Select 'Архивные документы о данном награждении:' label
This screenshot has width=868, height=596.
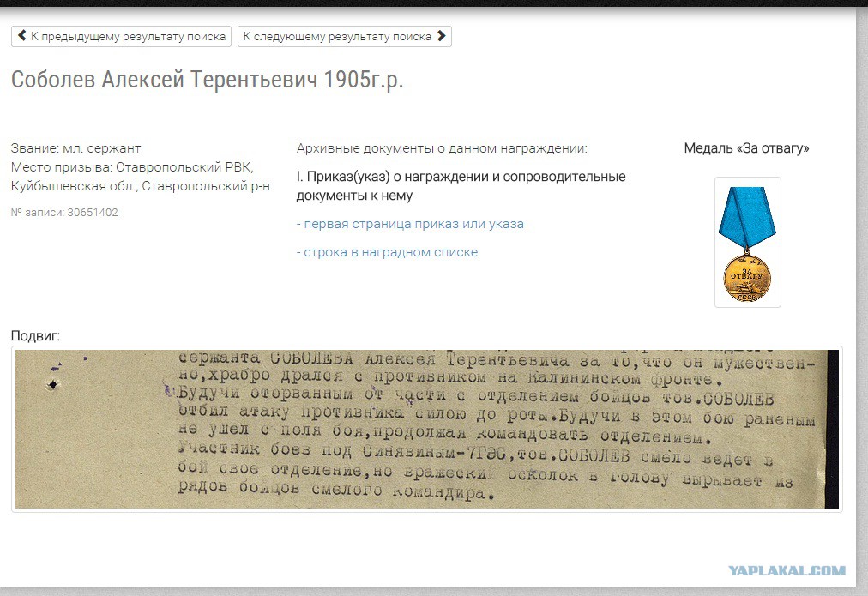click(x=442, y=148)
